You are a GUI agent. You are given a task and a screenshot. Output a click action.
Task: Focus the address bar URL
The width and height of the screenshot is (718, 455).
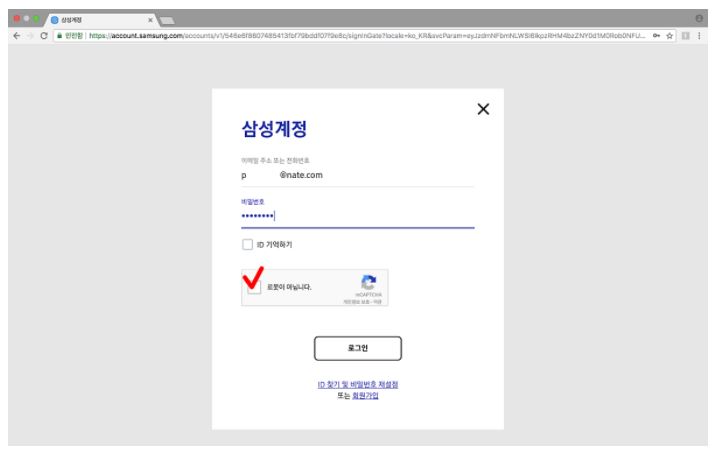366,36
